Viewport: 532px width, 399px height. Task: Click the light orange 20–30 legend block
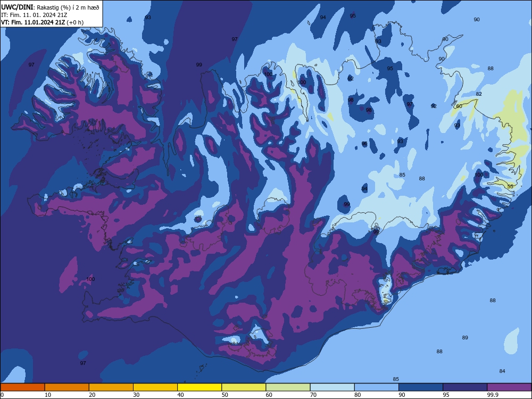point(111,387)
